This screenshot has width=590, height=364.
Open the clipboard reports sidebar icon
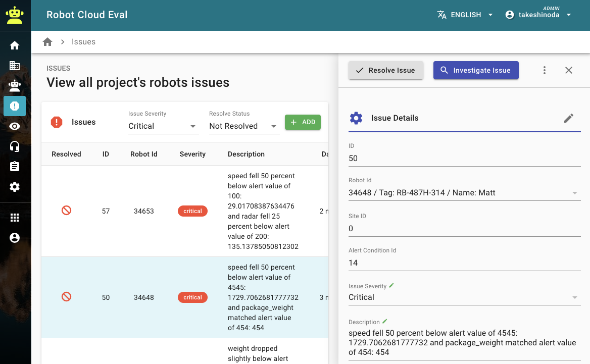pyautogui.click(x=15, y=167)
